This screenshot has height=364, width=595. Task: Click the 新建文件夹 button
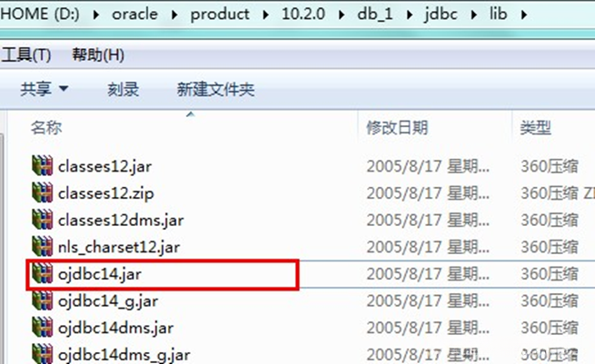click(x=215, y=90)
